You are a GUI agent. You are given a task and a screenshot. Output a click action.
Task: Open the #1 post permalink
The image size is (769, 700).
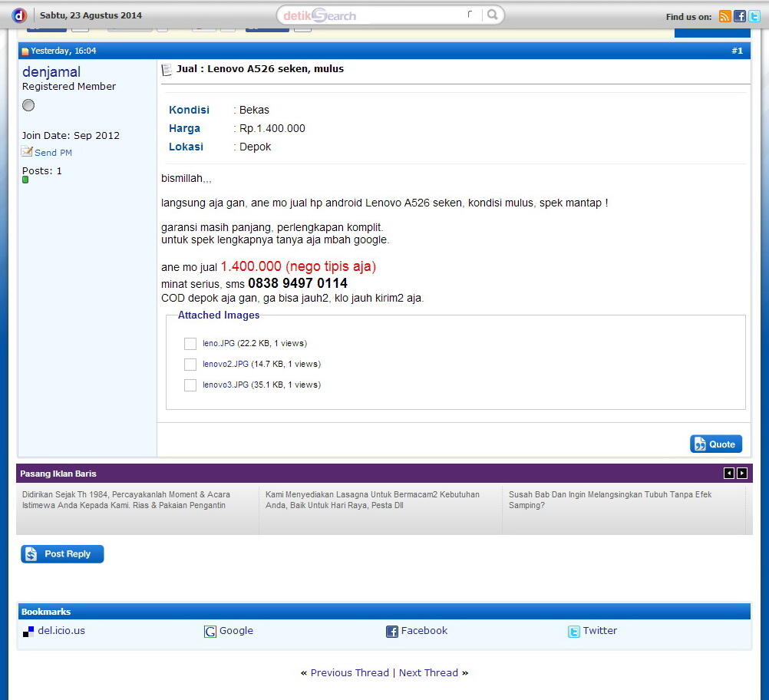coord(737,51)
